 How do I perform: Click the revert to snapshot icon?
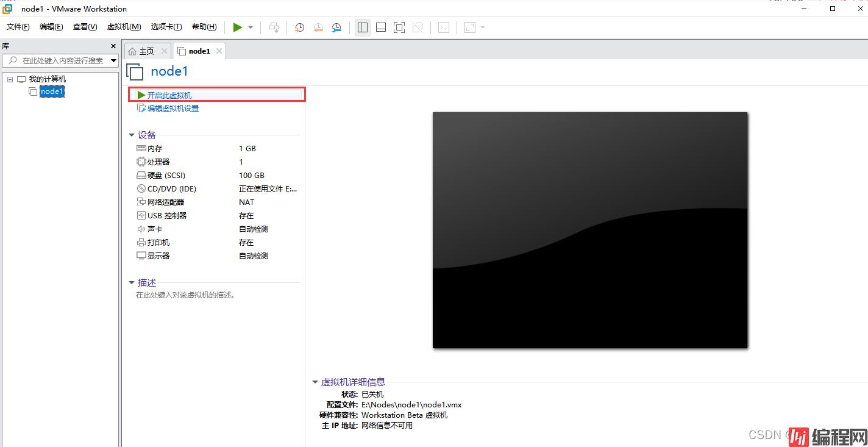point(318,27)
